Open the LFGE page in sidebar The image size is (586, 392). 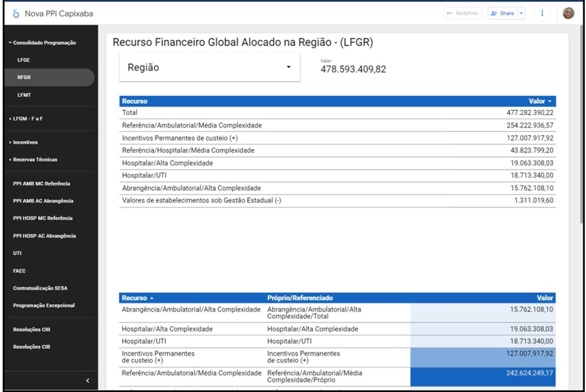24,60
